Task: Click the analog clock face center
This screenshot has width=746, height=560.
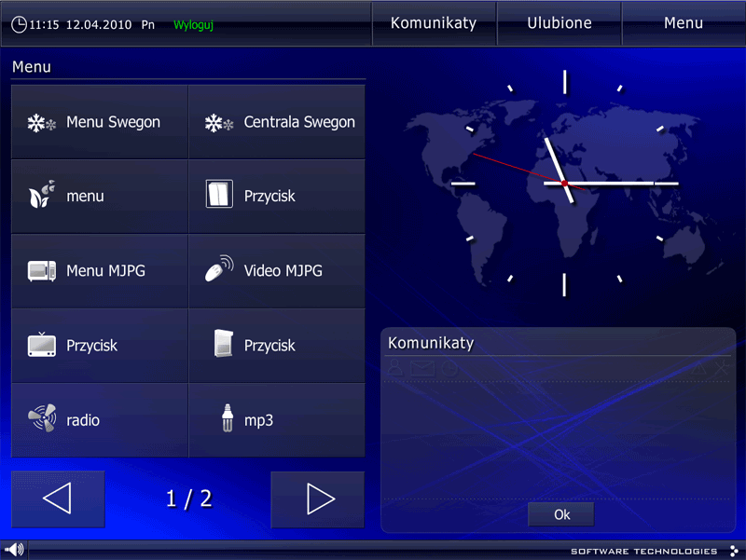Action: [x=565, y=184]
